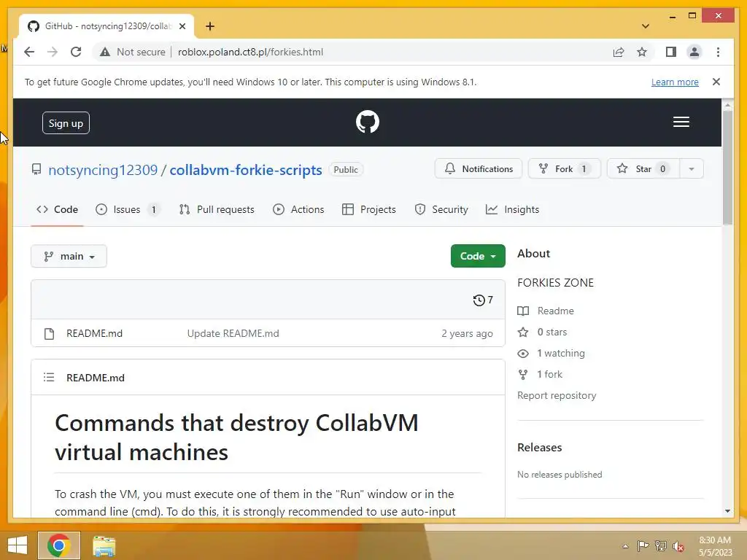Click the browser forward arrow
Image resolution: width=747 pixels, height=560 pixels.
53,52
